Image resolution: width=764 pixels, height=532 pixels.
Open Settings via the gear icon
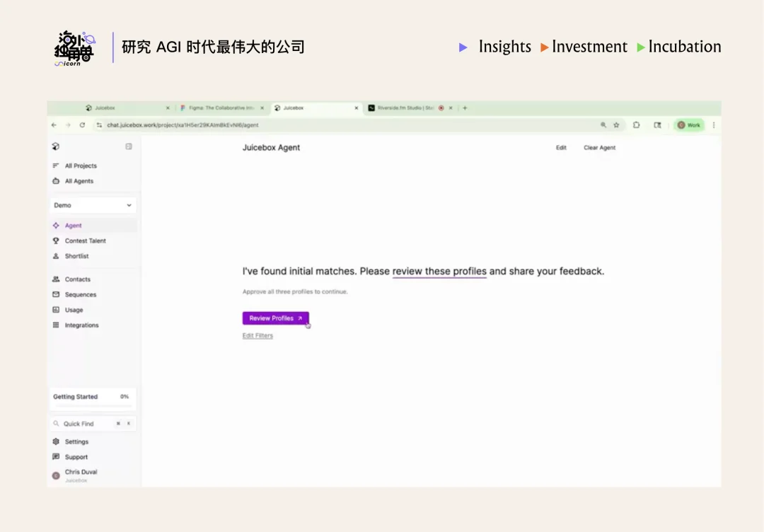56,441
